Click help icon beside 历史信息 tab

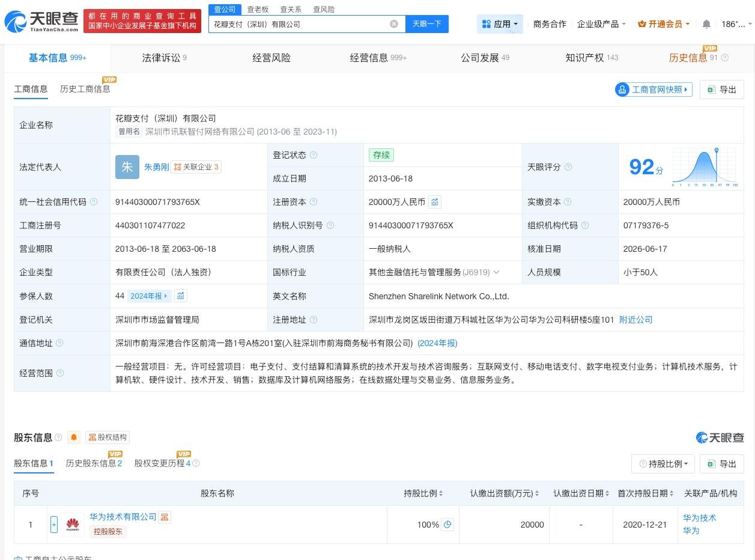click(x=724, y=58)
